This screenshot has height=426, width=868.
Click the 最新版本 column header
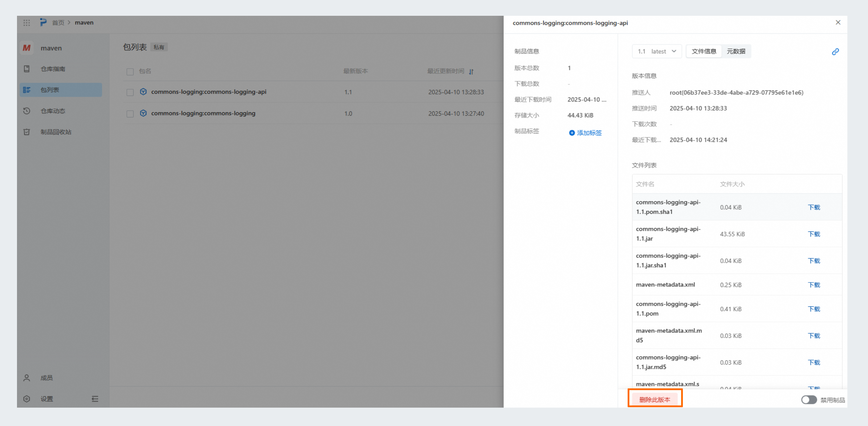355,71
